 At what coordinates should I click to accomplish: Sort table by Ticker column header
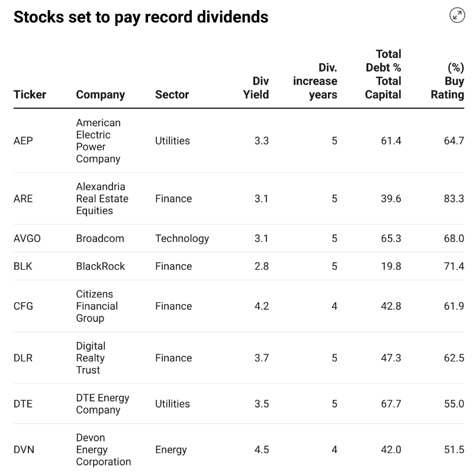(x=30, y=95)
